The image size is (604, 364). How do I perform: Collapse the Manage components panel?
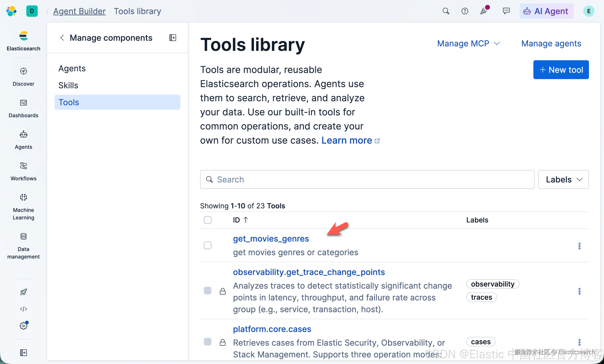173,38
